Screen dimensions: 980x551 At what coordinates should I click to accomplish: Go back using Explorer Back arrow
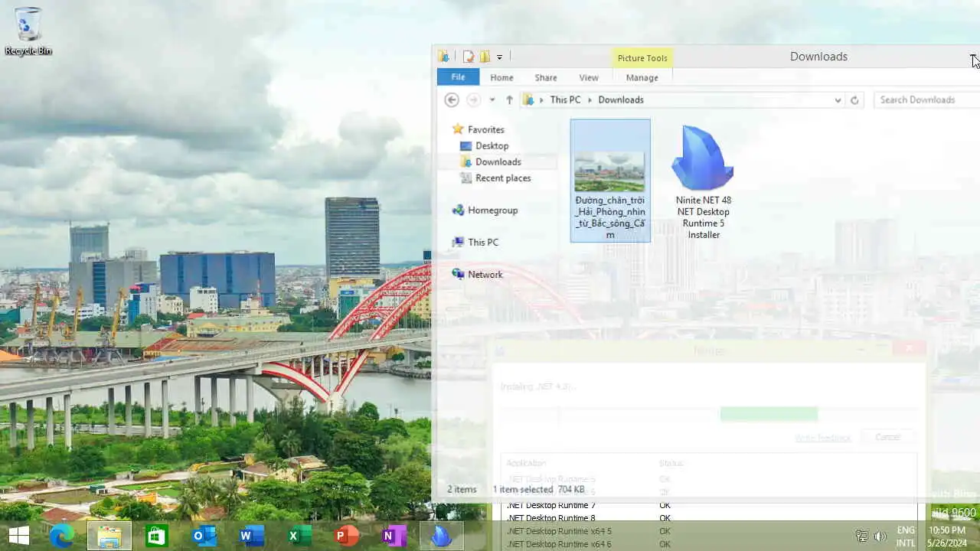click(452, 99)
